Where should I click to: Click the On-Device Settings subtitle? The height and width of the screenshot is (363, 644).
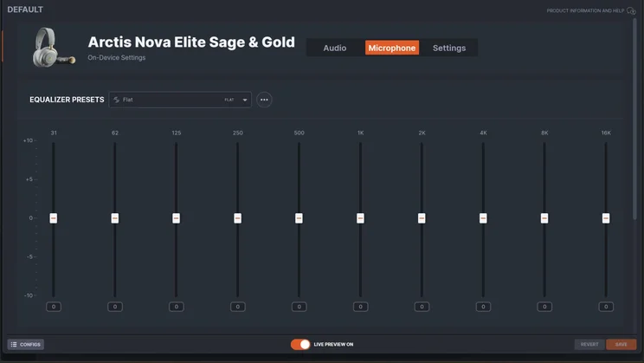pyautogui.click(x=117, y=57)
